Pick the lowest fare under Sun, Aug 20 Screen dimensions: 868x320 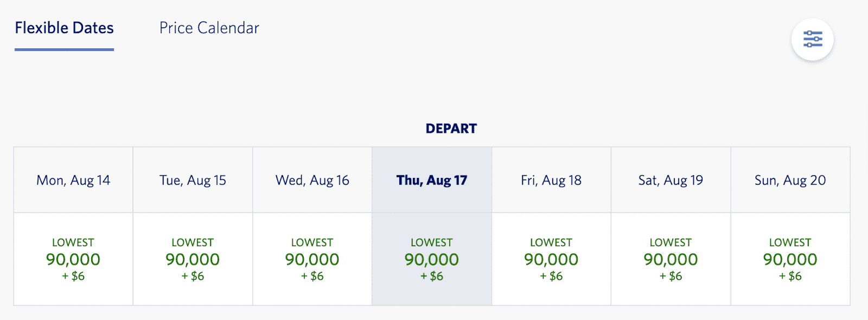click(790, 259)
